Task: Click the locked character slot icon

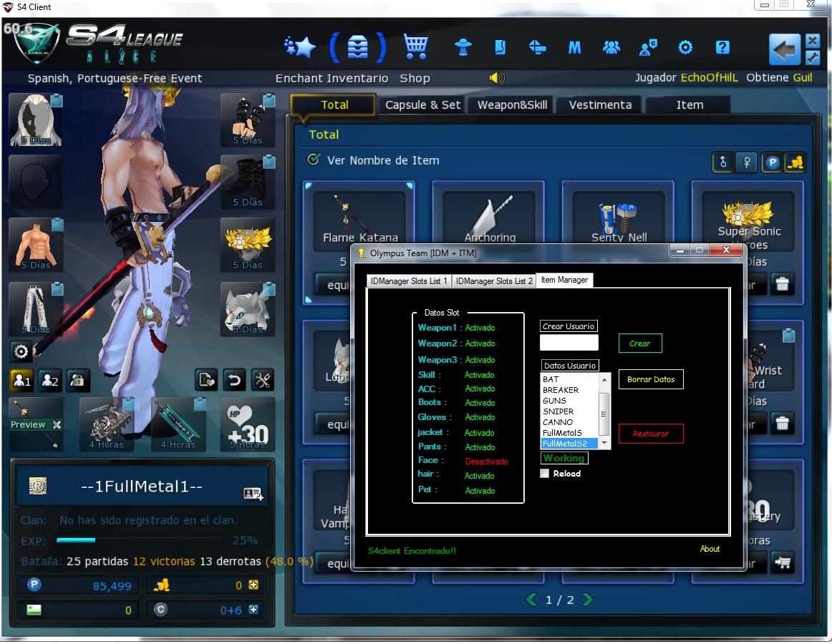Action: [77, 380]
